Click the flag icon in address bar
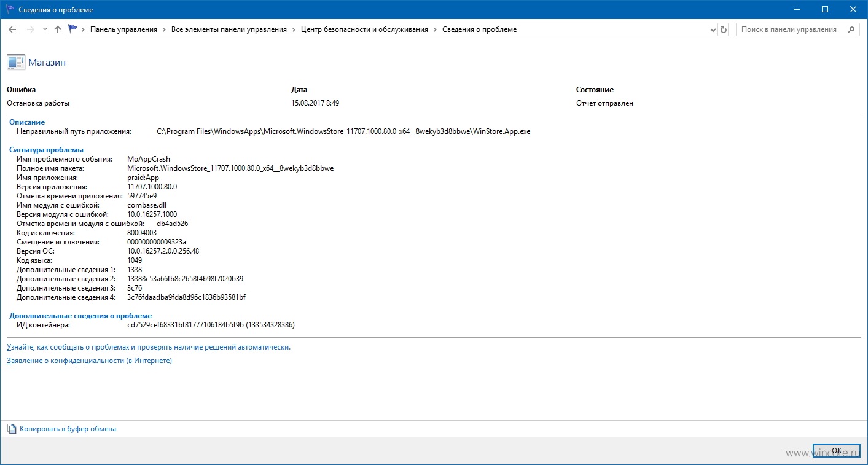Image resolution: width=868 pixels, height=465 pixels. (73, 29)
